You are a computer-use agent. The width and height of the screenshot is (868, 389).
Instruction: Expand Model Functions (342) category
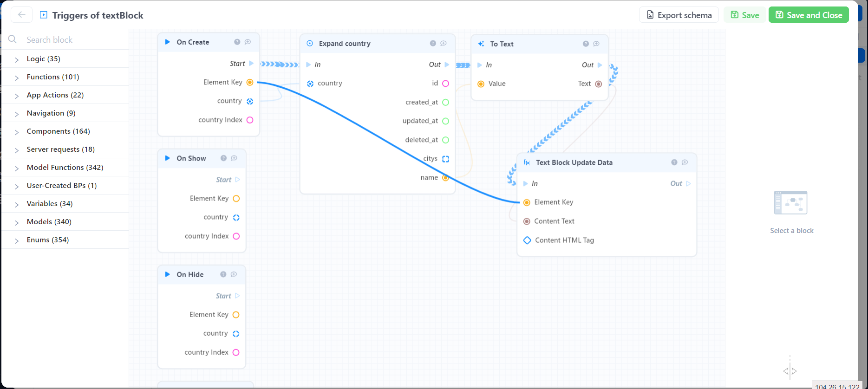tap(65, 168)
